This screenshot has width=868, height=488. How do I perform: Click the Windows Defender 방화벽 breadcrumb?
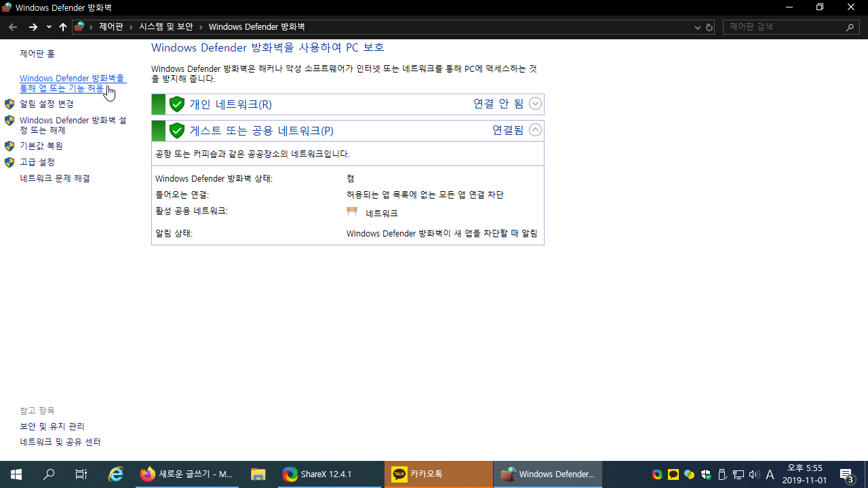point(256,27)
